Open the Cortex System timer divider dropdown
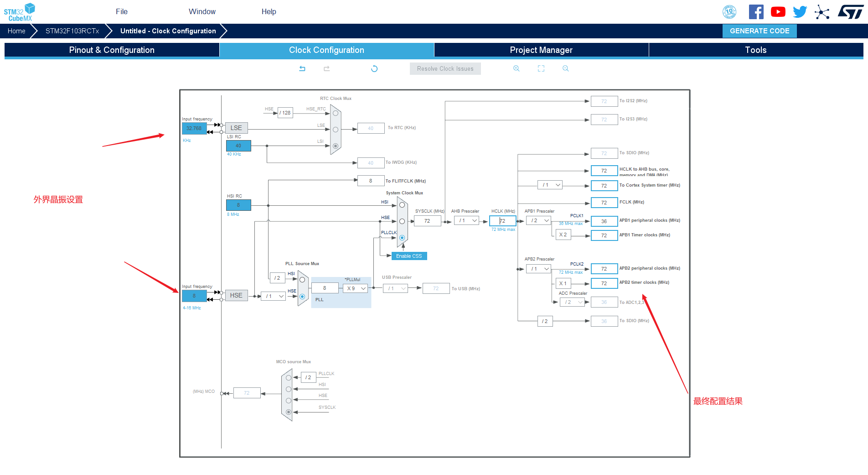 550,185
